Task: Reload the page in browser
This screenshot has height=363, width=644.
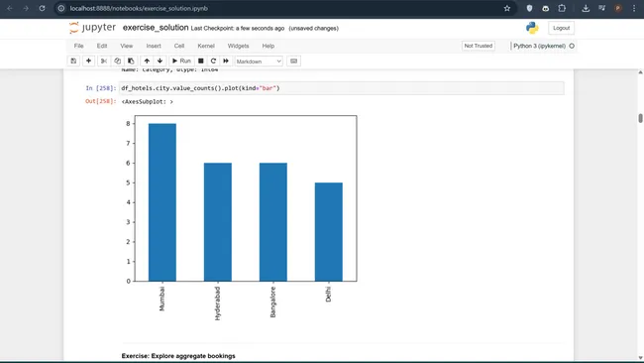Action: coord(42,8)
